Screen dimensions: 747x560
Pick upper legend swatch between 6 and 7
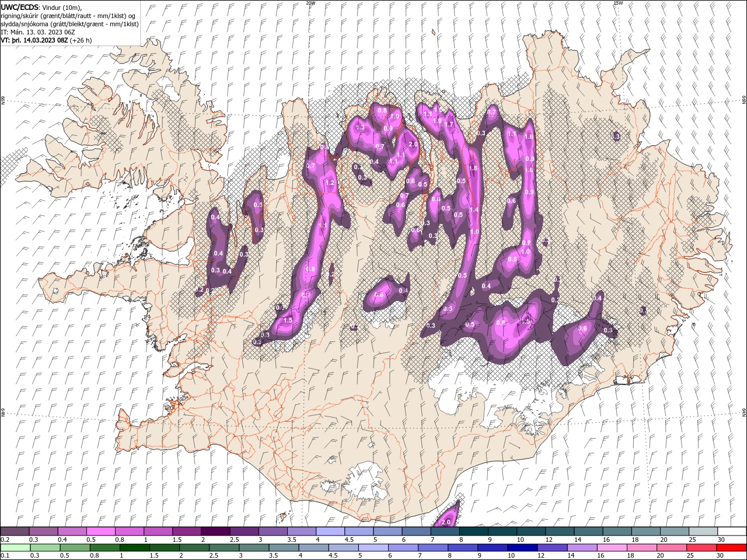click(x=416, y=531)
